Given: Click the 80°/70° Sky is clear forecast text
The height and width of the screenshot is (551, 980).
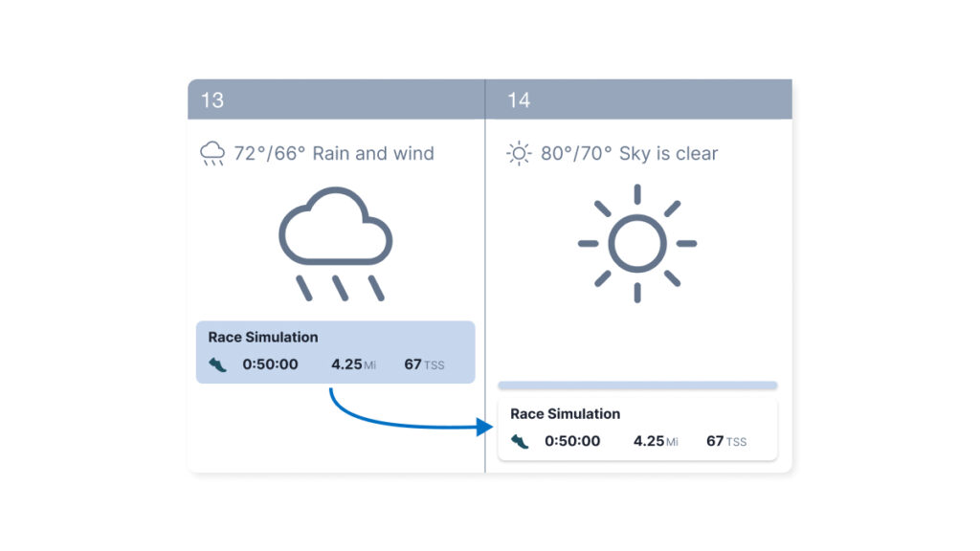Looking at the screenshot, I should coord(628,153).
